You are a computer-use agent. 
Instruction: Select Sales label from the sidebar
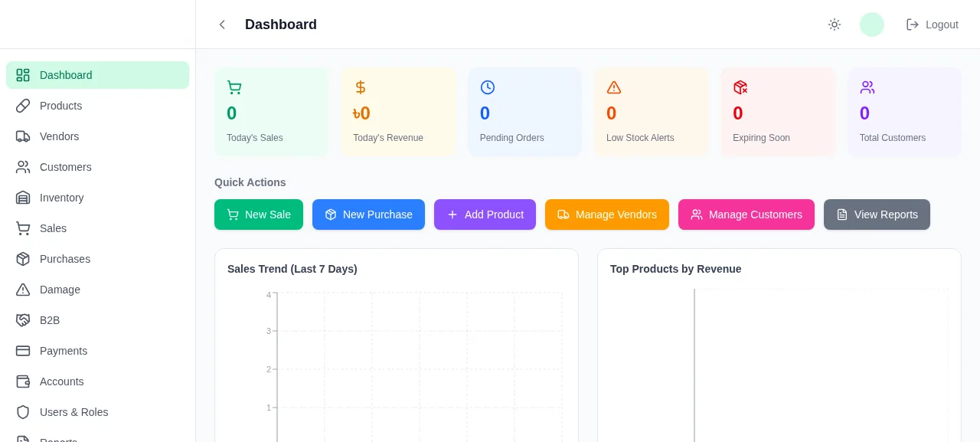53,228
